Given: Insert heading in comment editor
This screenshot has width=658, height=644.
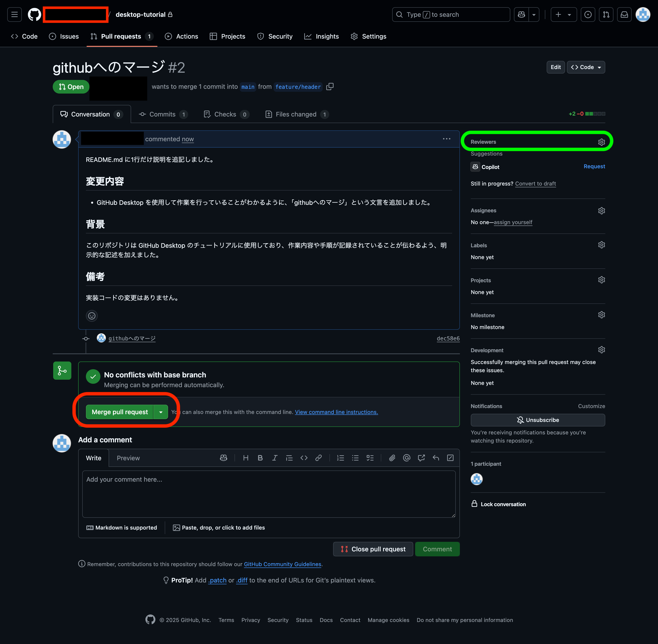Looking at the screenshot, I should tap(246, 458).
